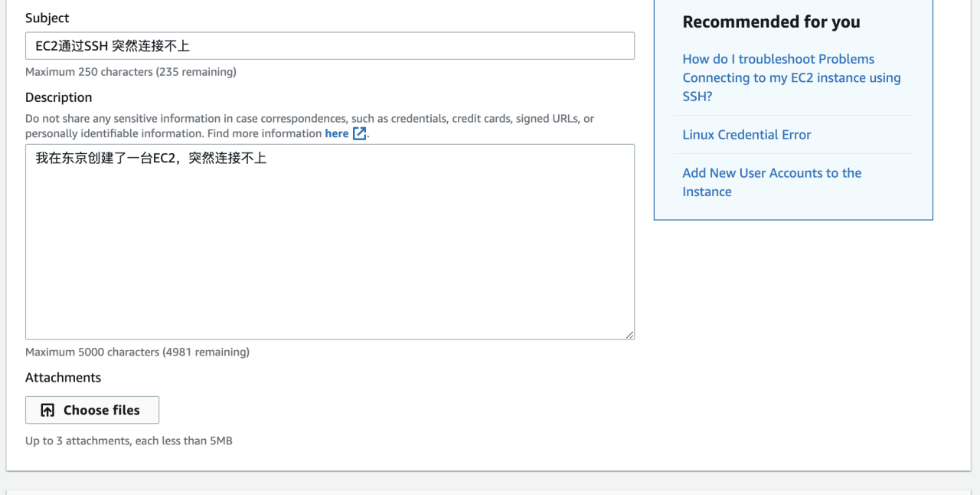Click the Subject label

coord(47,18)
